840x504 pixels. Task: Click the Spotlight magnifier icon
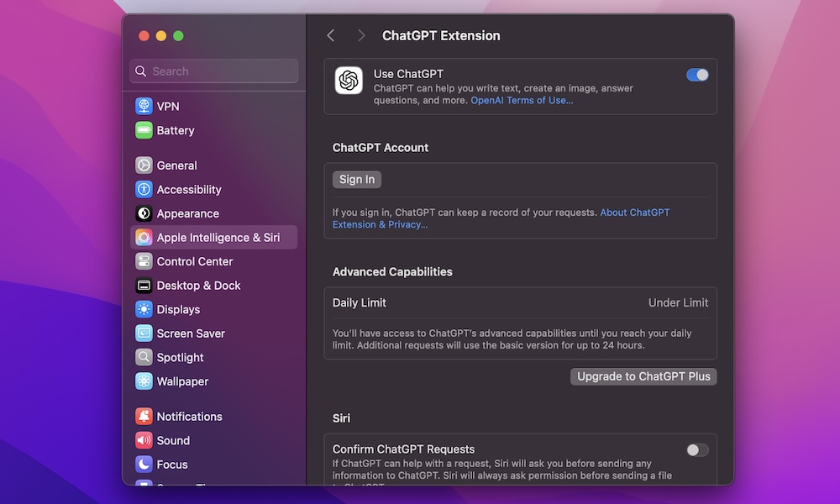[144, 357]
